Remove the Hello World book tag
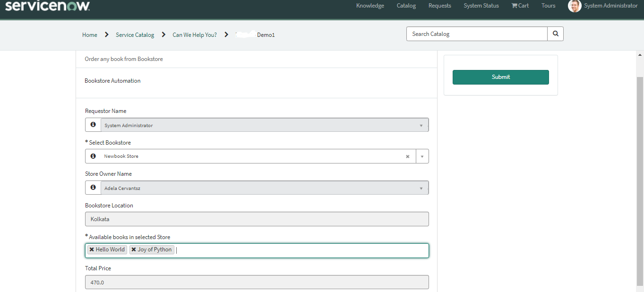The image size is (644, 292). point(91,249)
